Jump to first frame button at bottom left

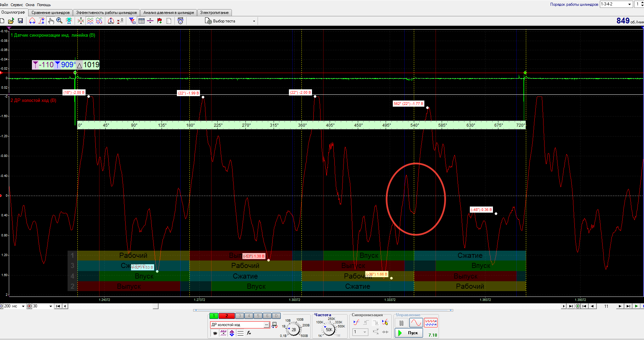[58, 306]
